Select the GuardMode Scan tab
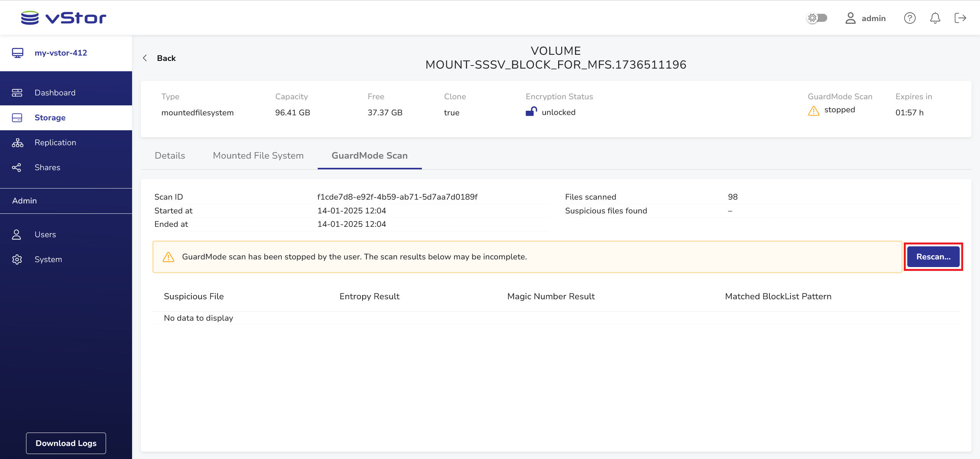 (369, 156)
